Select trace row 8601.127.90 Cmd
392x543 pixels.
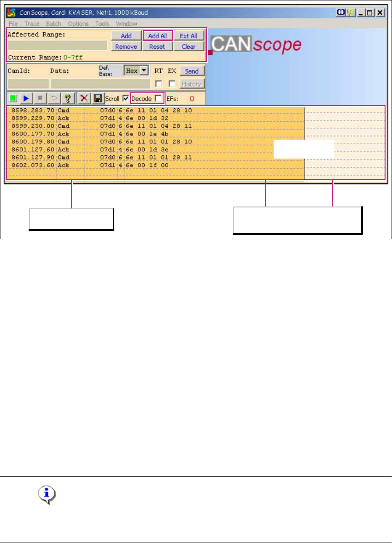[155, 157]
